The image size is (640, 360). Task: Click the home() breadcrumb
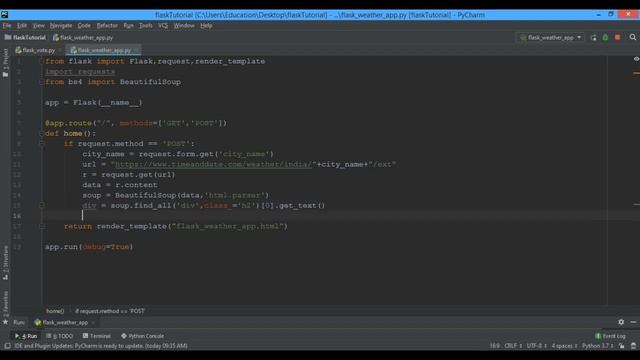point(55,311)
